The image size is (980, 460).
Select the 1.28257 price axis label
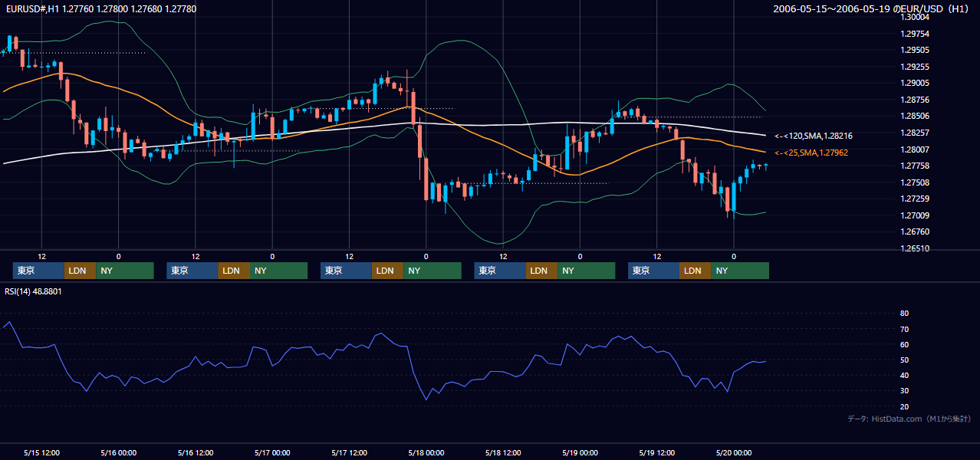click(x=914, y=133)
